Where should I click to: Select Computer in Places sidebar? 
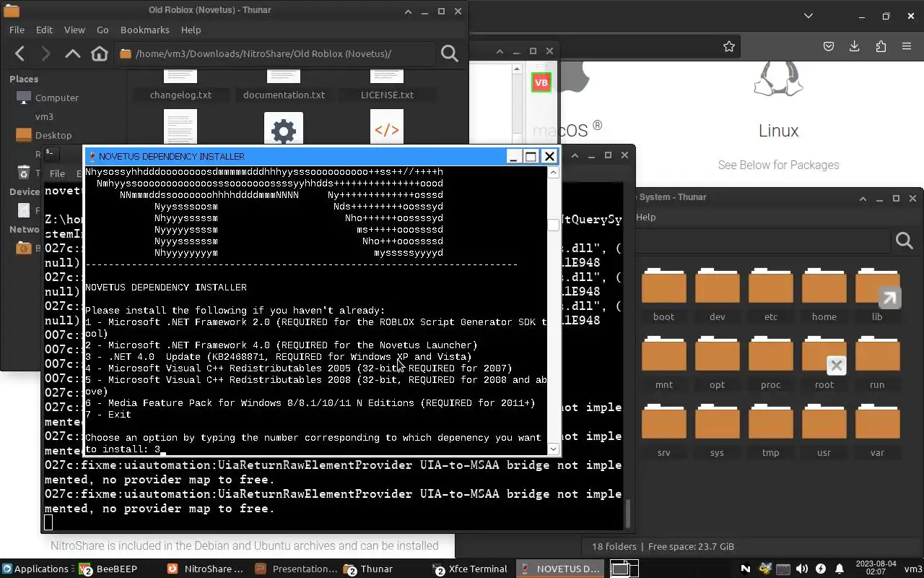56,98
